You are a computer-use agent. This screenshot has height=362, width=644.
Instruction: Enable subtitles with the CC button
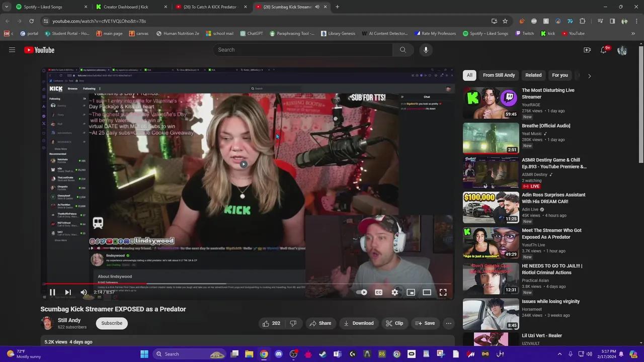point(378,292)
